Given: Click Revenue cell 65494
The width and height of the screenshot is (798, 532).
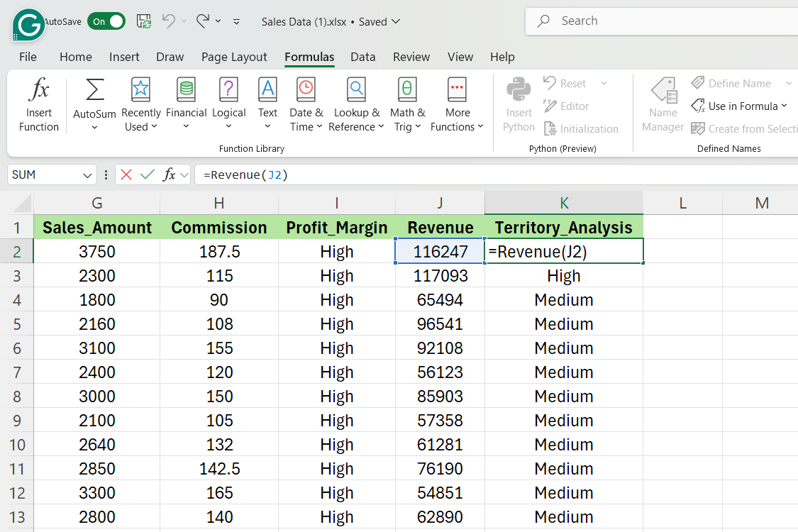Looking at the screenshot, I should pyautogui.click(x=440, y=300).
